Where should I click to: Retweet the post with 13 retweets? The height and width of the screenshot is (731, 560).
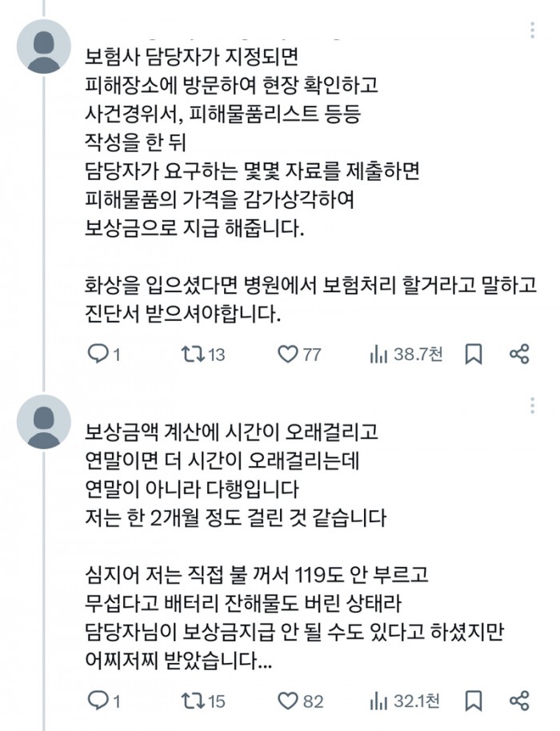[x=203, y=355]
